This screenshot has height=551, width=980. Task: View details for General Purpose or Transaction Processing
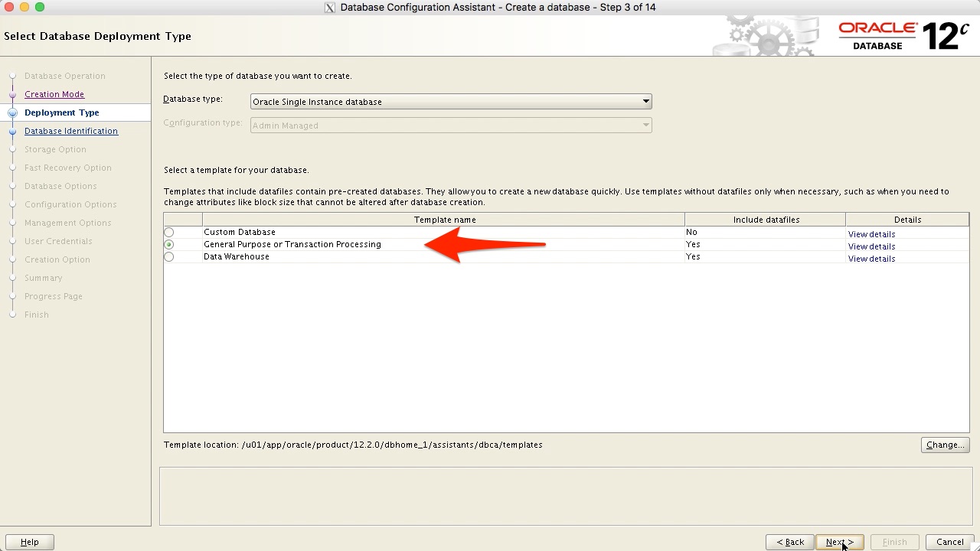click(871, 246)
